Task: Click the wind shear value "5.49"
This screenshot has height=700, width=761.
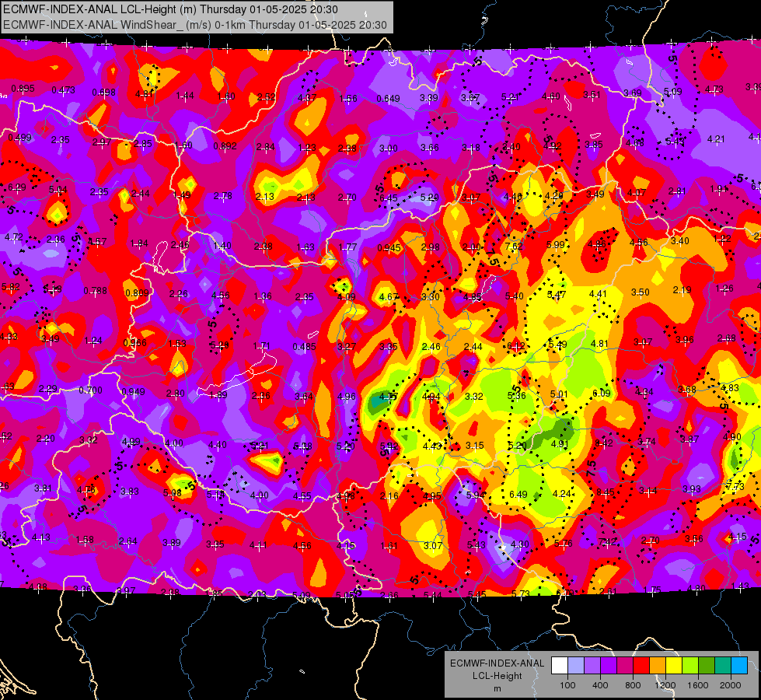Action: (x=557, y=345)
